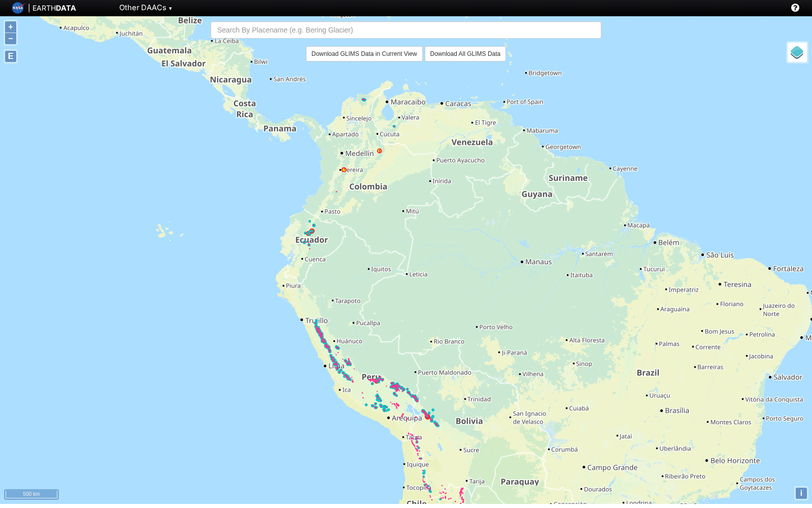Click the 500 km scale bar
Image resolution: width=812 pixels, height=508 pixels.
click(x=31, y=494)
